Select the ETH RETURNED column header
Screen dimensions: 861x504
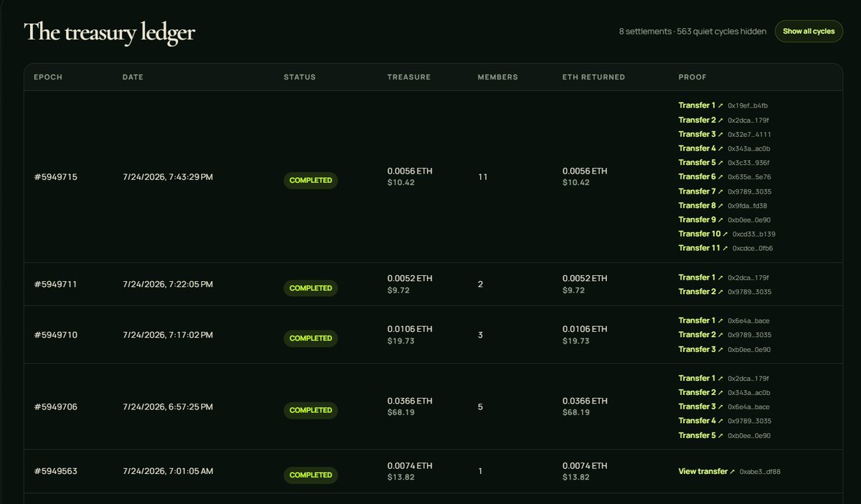(x=594, y=77)
